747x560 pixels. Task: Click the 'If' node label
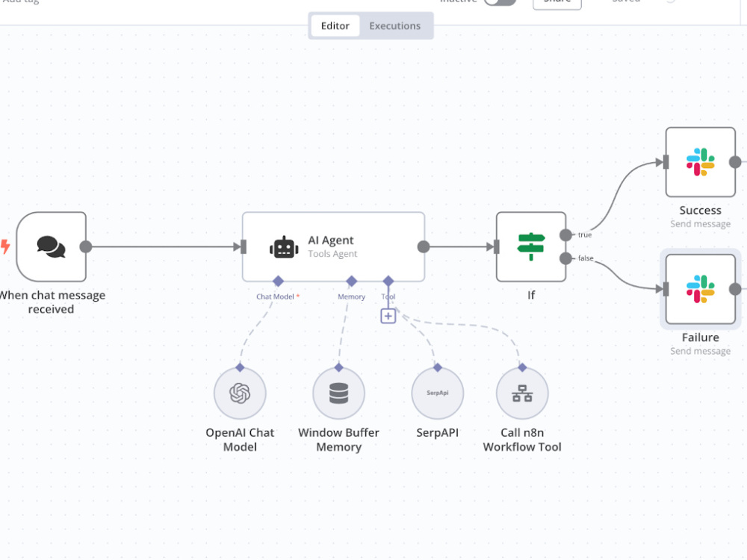point(531,295)
